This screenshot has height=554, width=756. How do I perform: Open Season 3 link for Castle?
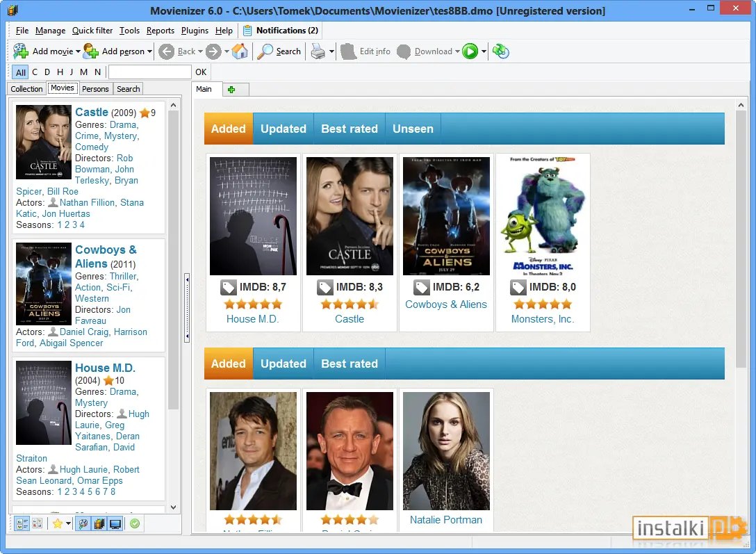pyautogui.click(x=74, y=225)
